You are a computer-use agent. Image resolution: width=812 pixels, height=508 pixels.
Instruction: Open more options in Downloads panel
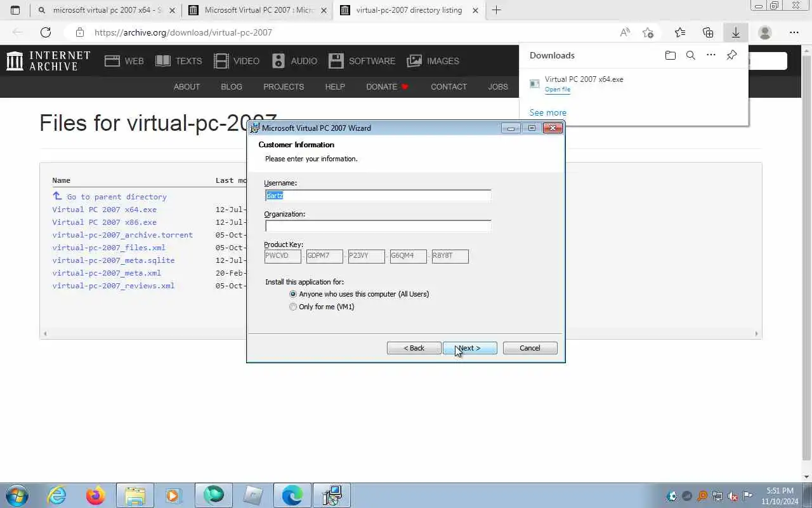(x=711, y=55)
